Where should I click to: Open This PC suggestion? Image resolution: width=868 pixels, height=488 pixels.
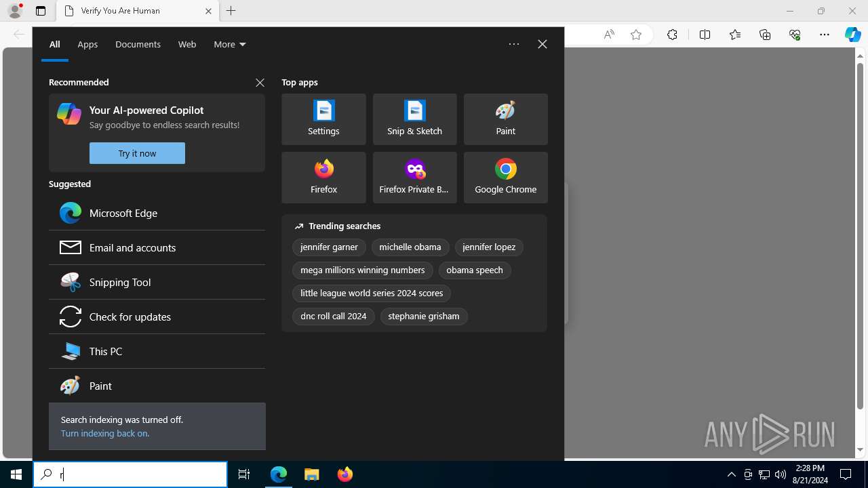157,351
